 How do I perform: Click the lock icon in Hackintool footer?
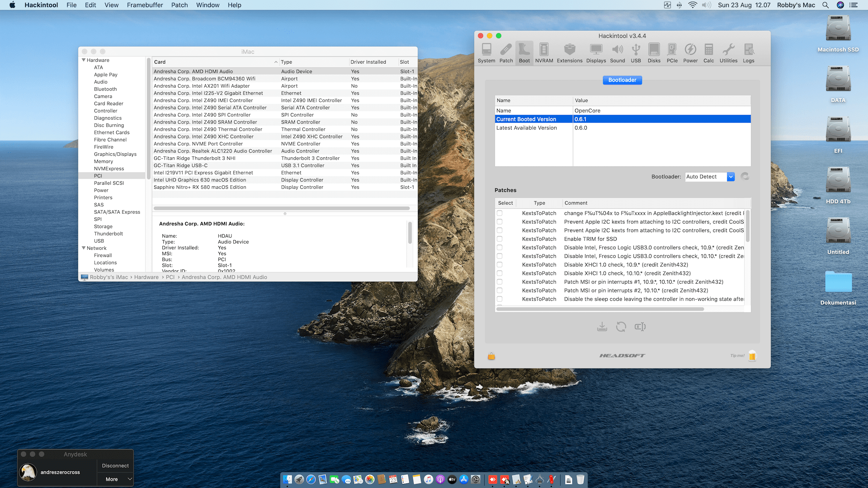[491, 356]
